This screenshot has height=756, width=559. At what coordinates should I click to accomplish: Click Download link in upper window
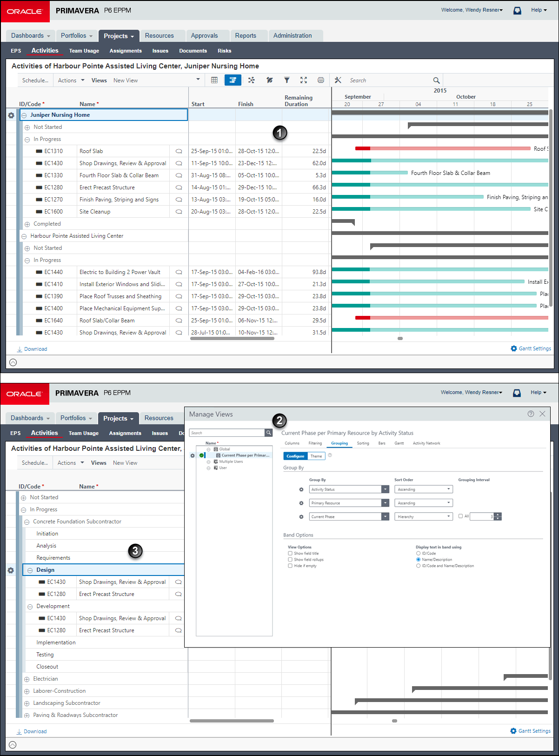32,349
